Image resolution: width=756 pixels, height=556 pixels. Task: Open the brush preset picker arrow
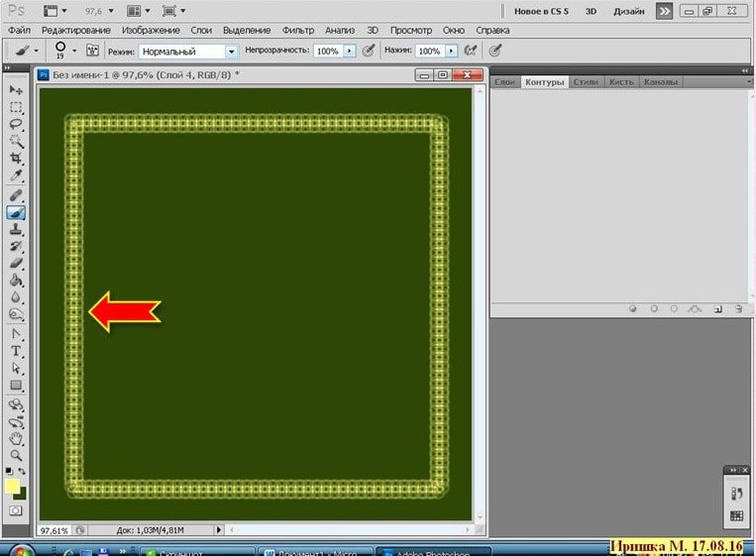(74, 51)
